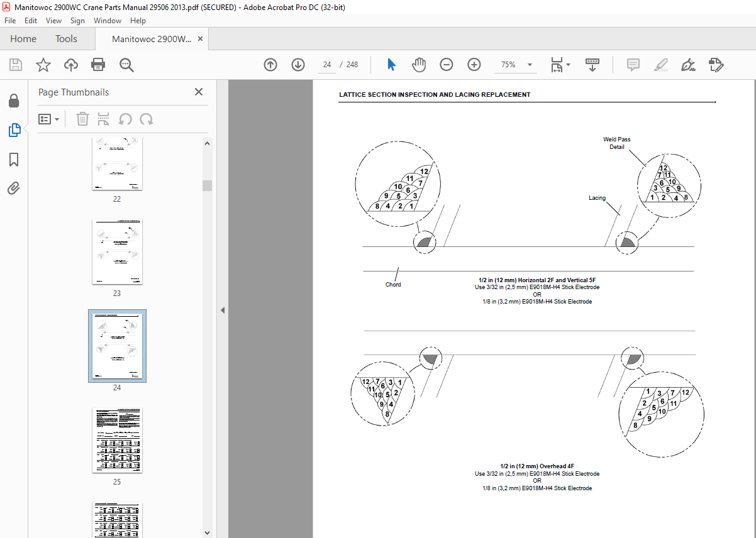Open the Edit menu

pyautogui.click(x=31, y=20)
